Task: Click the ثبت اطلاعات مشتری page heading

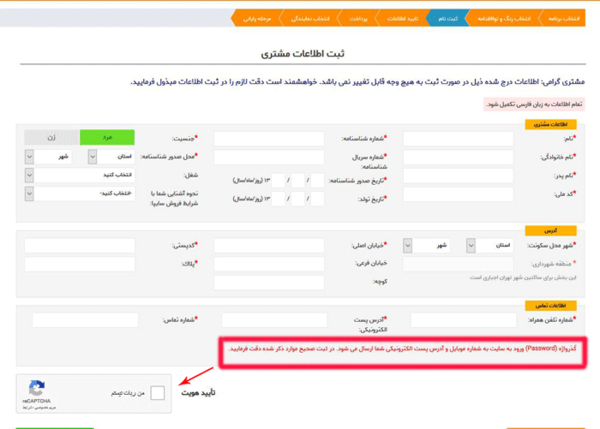Action: (x=303, y=54)
